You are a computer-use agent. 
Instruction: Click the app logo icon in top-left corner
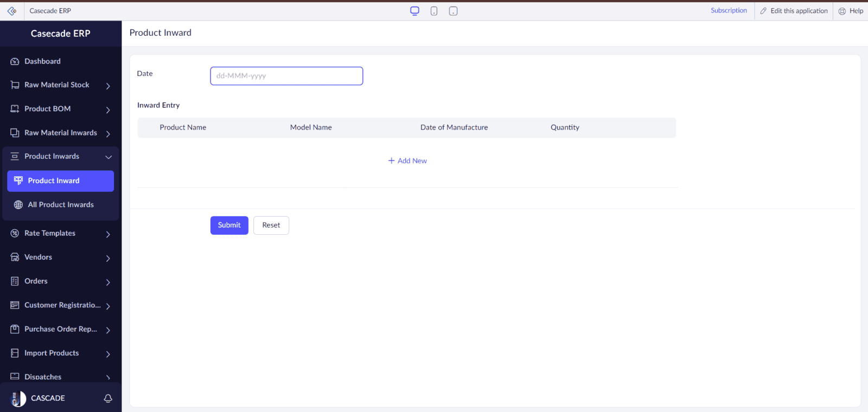[12, 11]
